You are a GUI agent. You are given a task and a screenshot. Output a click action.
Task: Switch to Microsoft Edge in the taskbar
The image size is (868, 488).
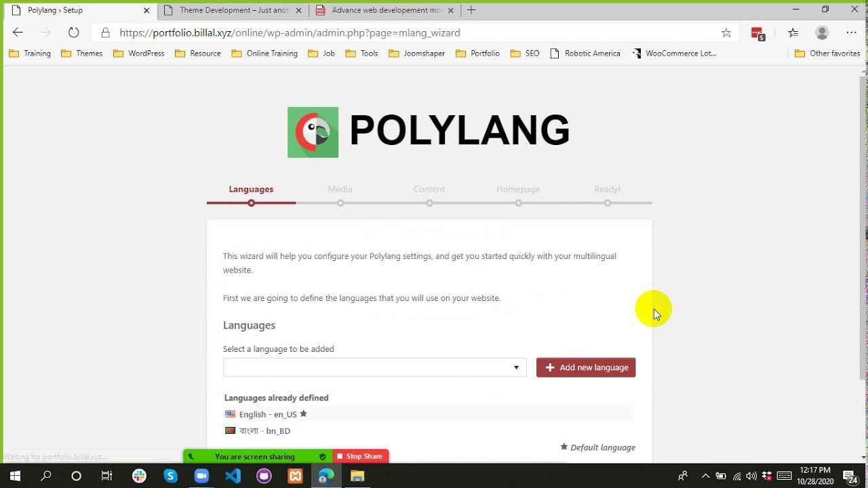(x=326, y=476)
